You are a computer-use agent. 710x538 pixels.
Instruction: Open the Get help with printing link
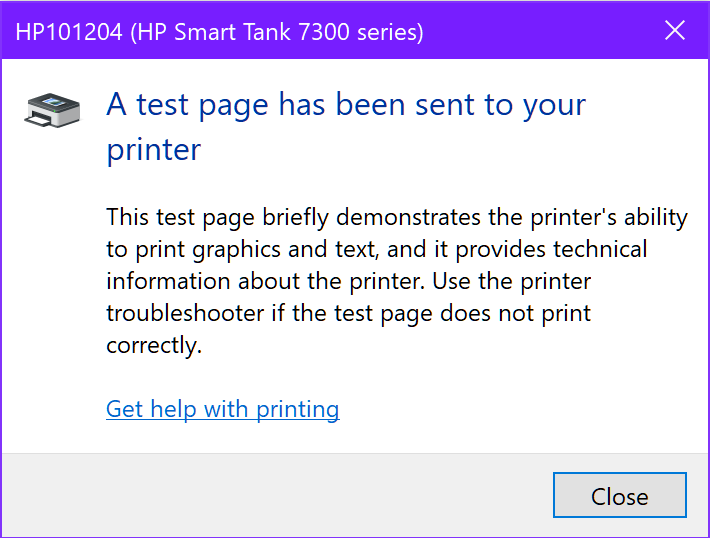point(222,409)
